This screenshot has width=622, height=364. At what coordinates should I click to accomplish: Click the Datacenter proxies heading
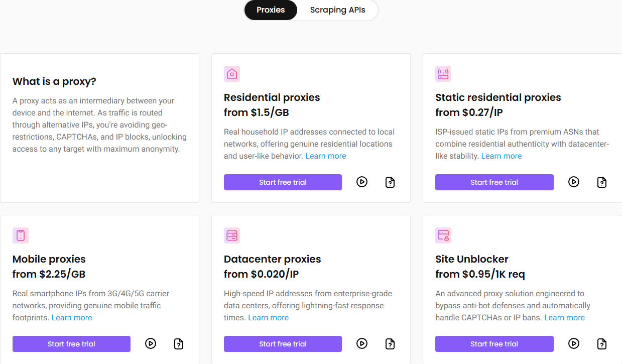[x=272, y=259]
